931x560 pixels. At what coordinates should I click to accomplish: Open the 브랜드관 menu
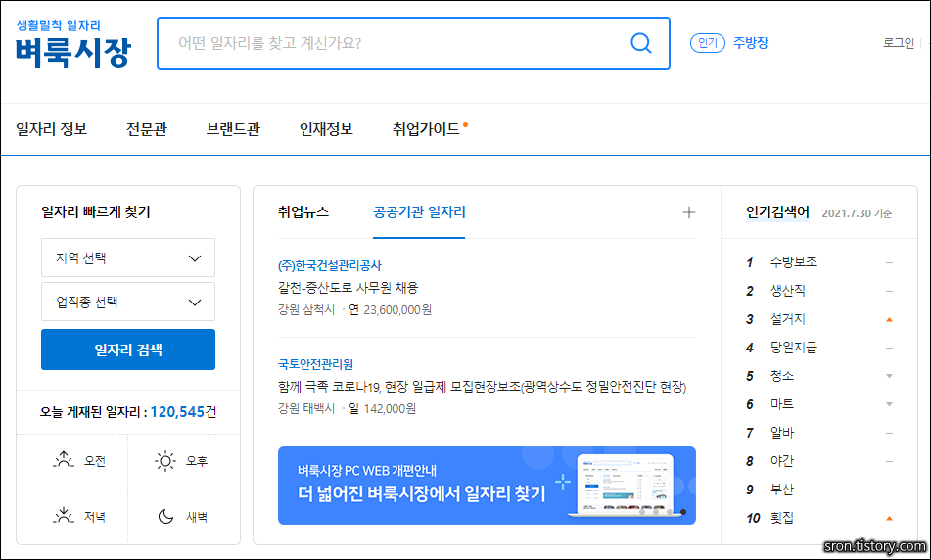233,129
